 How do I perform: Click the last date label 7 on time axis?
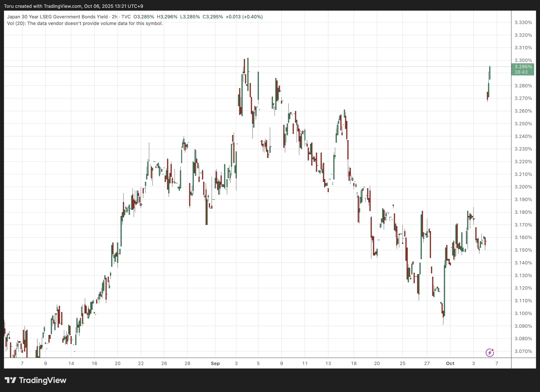[497, 363]
